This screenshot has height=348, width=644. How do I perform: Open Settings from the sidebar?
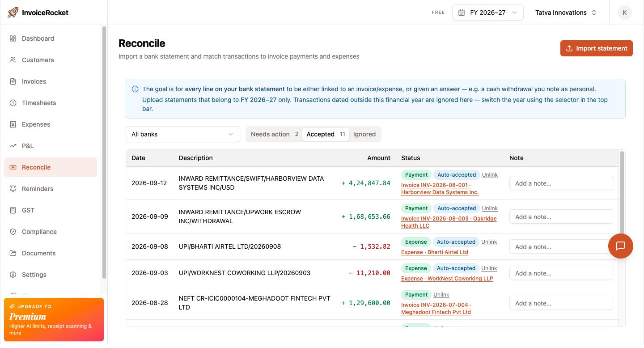point(51,275)
